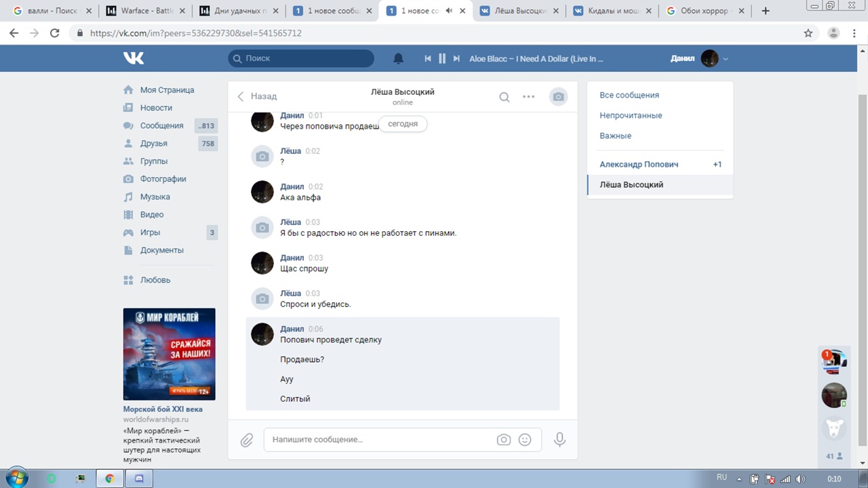Record a voice message with microphone
The height and width of the screenshot is (488, 868).
[559, 440]
